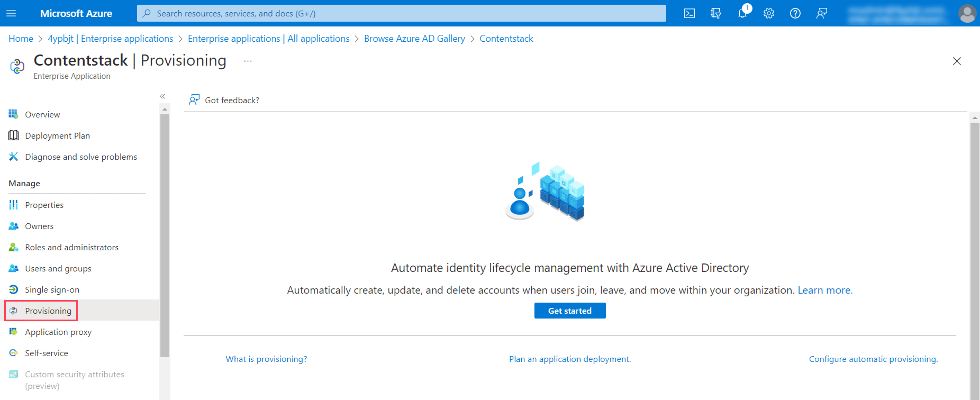980x400 pixels.
Task: Close the Contentstack Provisioning blade
Action: tap(957, 61)
